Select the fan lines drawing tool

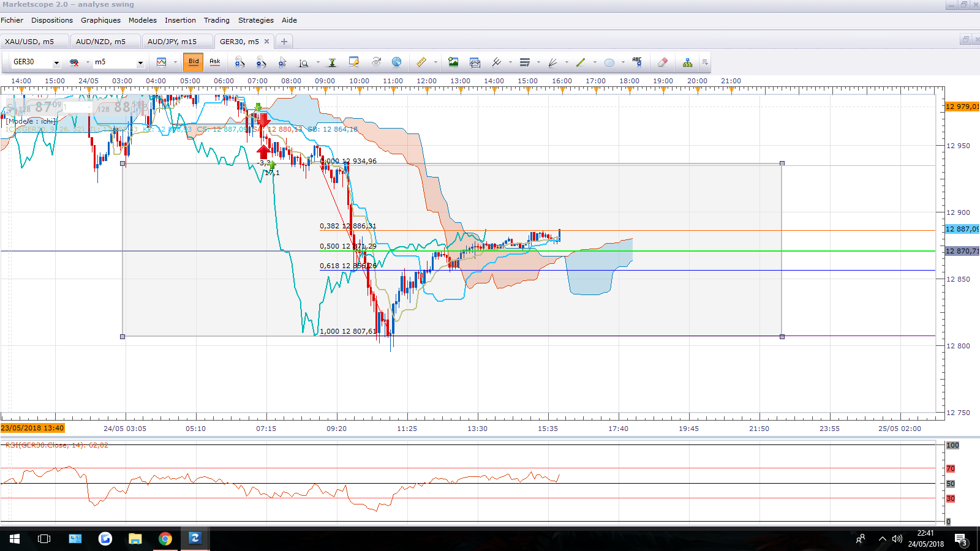coord(553,62)
